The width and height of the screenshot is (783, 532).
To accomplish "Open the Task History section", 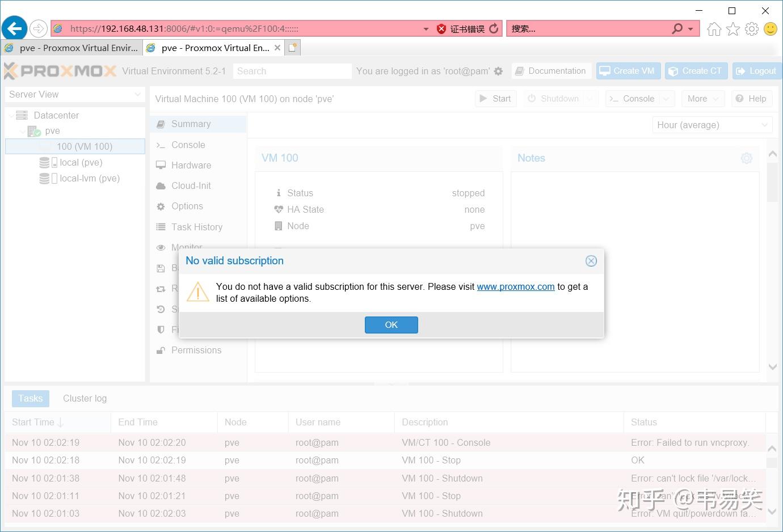I will click(x=198, y=227).
